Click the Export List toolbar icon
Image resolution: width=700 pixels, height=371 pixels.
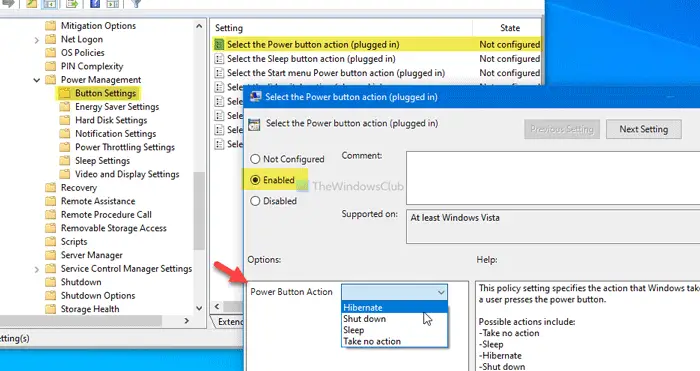click(x=71, y=4)
